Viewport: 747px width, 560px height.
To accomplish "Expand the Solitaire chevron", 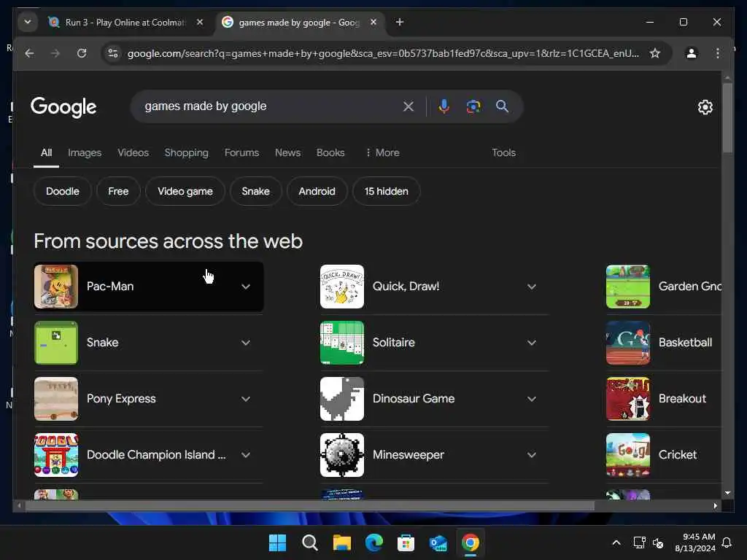I will point(532,343).
